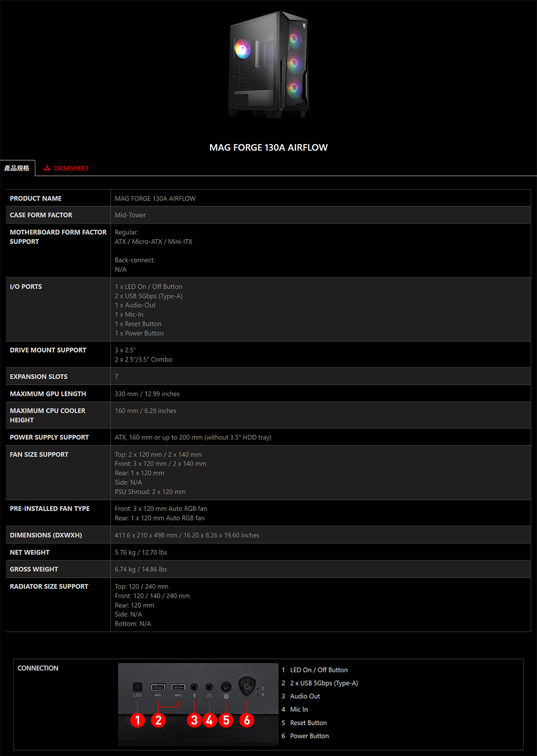Screen dimensions: 537x756
Task: Select 'Top: 120 / 240 mm' radiator line
Action: pos(141,586)
